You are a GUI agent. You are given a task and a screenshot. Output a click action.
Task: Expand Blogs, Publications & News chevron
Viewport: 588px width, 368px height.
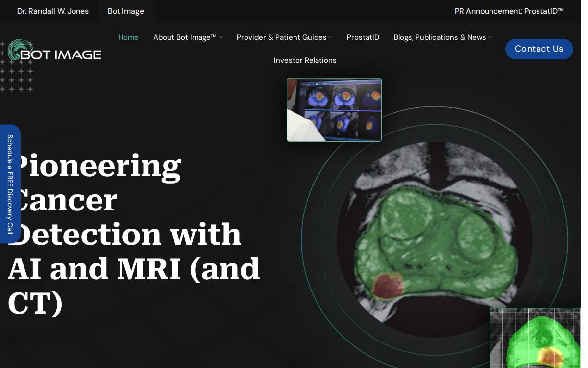click(490, 37)
